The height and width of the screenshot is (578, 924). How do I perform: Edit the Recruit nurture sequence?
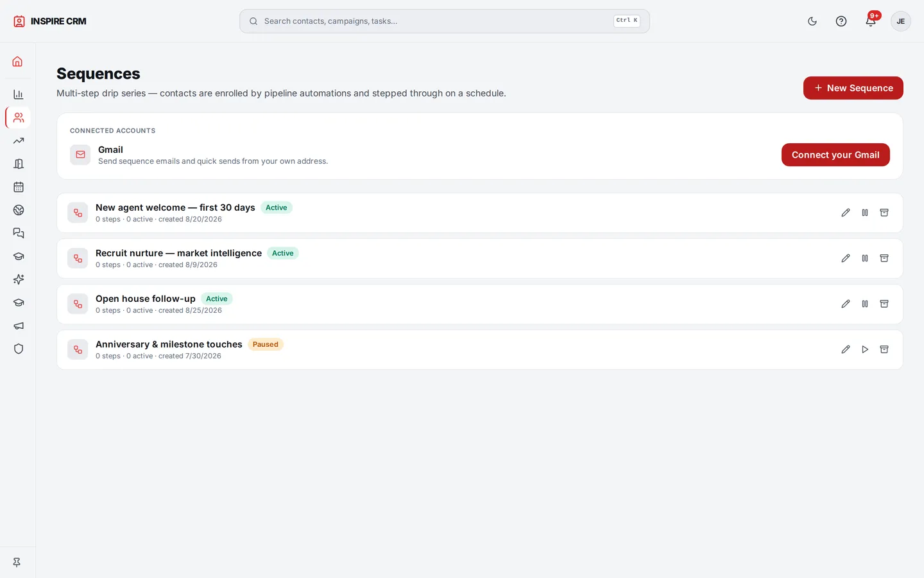[x=846, y=258]
